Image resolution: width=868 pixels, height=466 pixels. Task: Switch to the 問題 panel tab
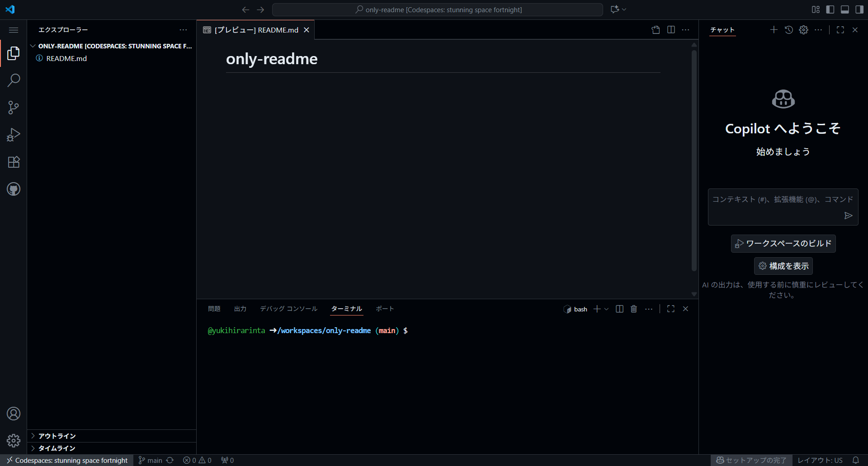pyautogui.click(x=214, y=309)
